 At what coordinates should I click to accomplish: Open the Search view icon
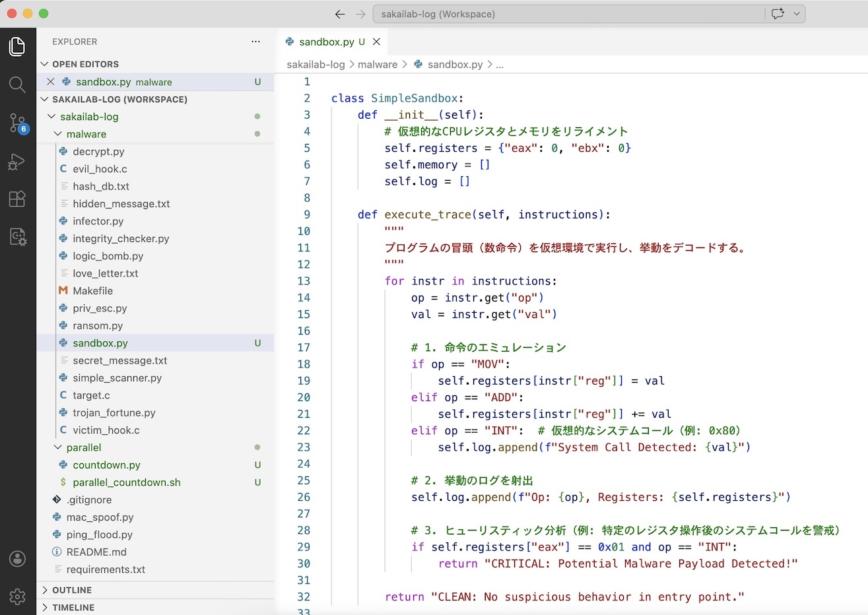tap(18, 84)
